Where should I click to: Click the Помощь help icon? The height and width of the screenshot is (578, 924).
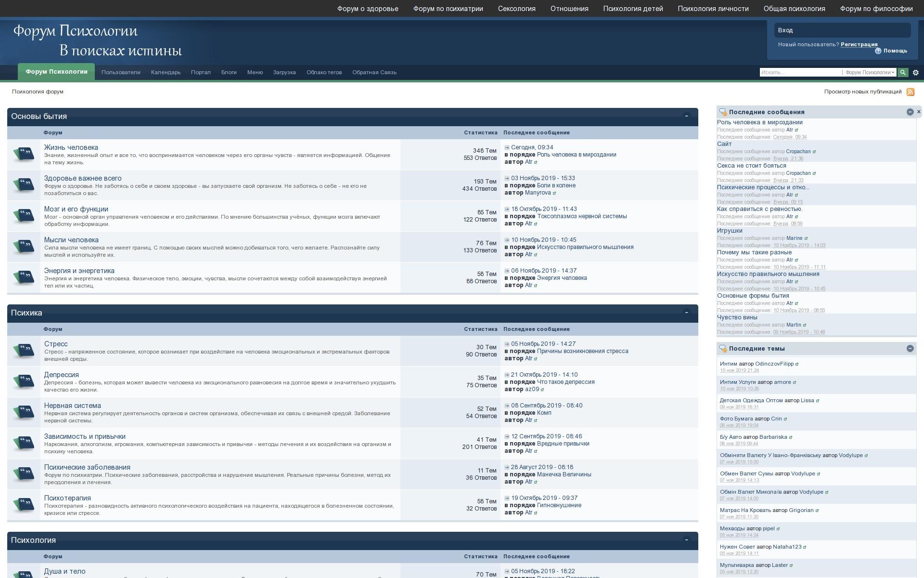pyautogui.click(x=878, y=51)
